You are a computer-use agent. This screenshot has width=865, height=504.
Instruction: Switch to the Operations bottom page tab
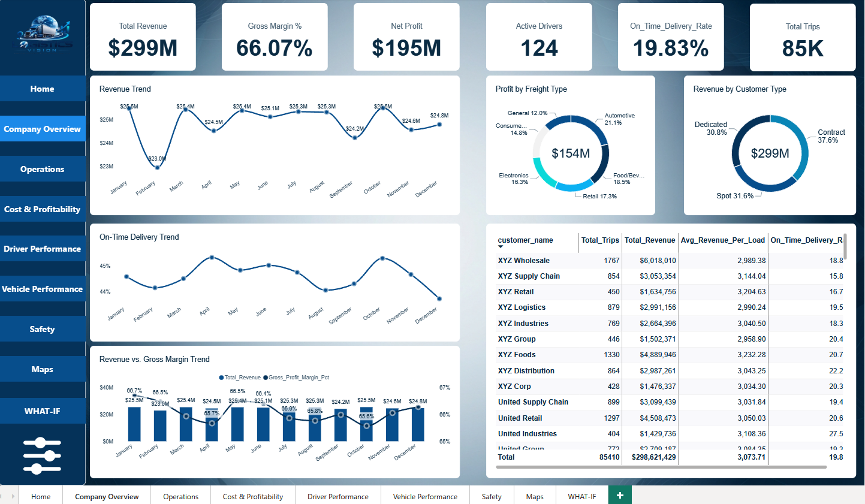(x=180, y=496)
